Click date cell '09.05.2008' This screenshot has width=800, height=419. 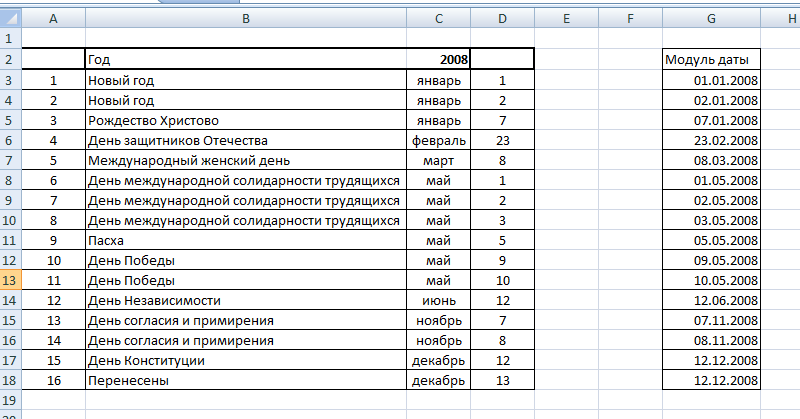711,260
